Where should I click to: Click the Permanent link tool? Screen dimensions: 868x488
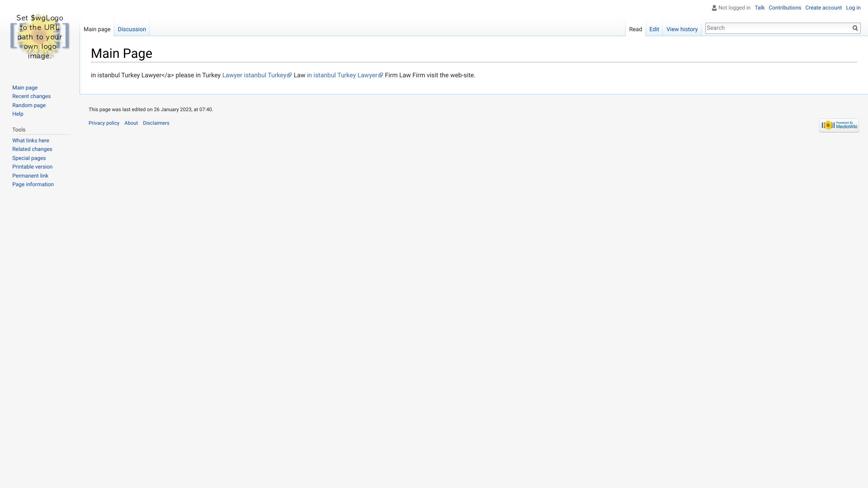click(30, 176)
